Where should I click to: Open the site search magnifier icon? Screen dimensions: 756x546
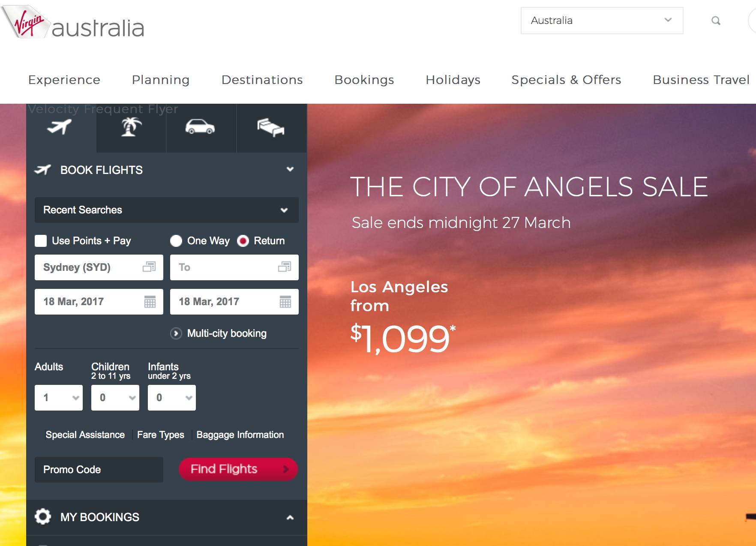pyautogui.click(x=716, y=21)
